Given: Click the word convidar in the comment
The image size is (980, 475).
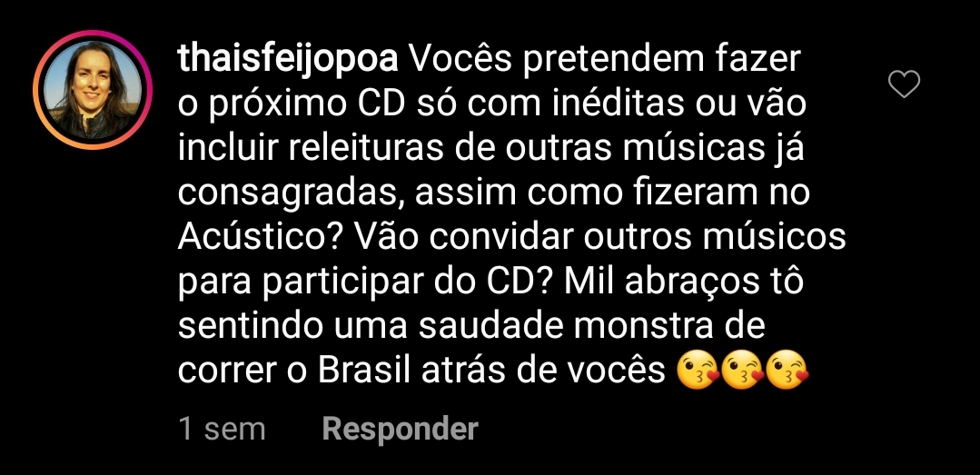Looking at the screenshot, I should pyautogui.click(x=488, y=238).
